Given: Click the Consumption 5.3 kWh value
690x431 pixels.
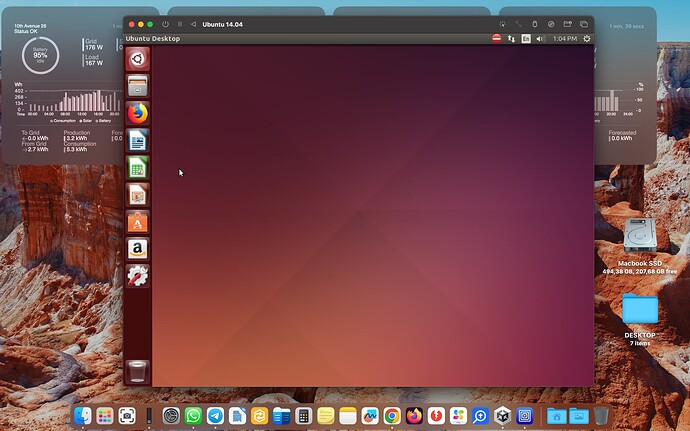Looking at the screenshot, I should point(77,149).
